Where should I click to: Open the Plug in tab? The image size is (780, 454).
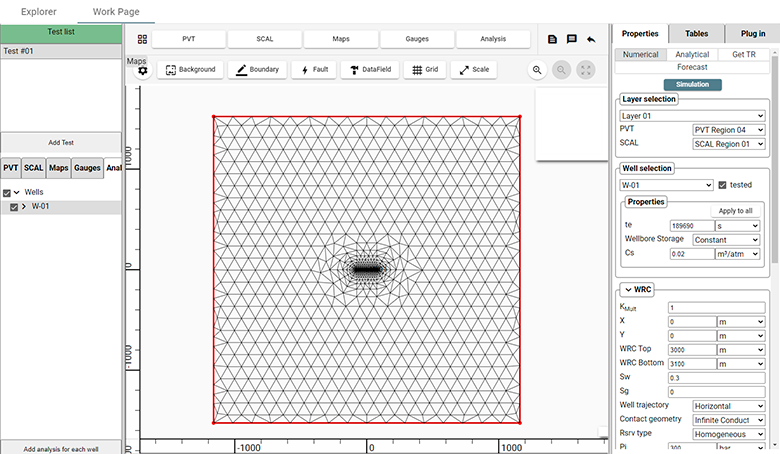[753, 33]
